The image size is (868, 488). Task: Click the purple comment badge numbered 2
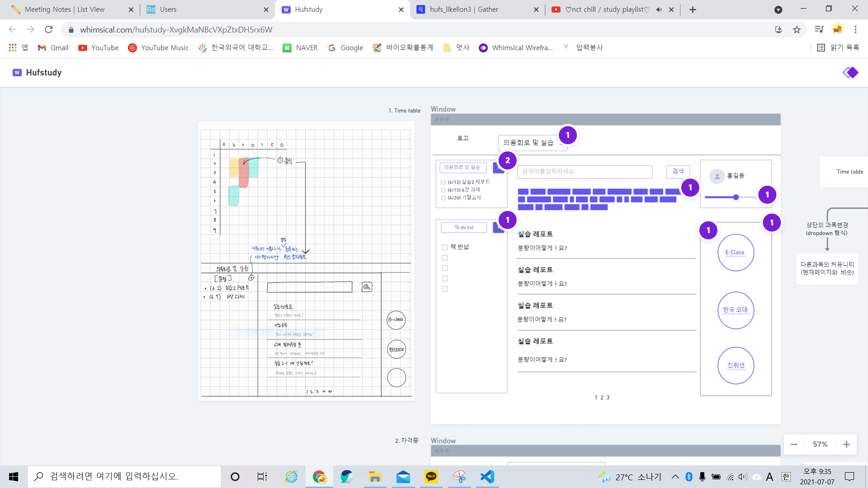point(507,160)
